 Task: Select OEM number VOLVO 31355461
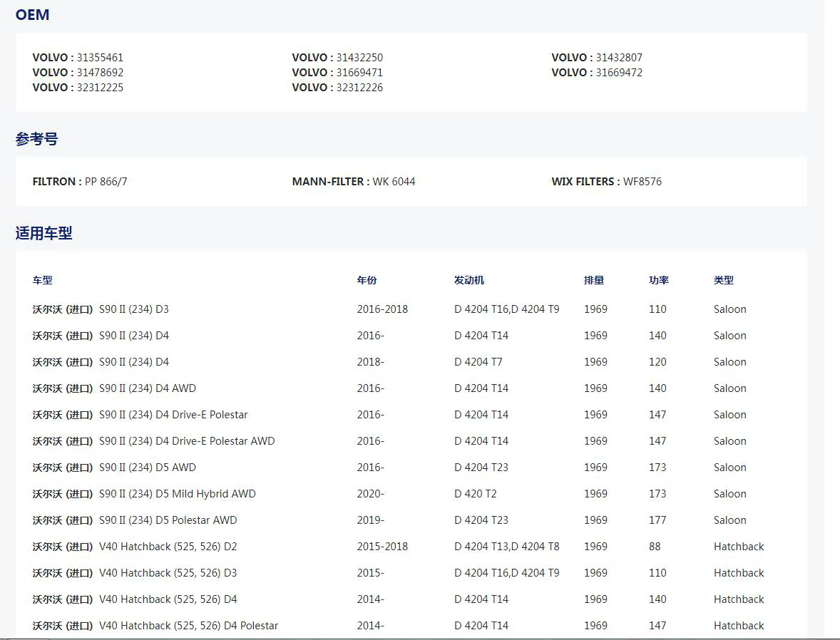point(78,57)
